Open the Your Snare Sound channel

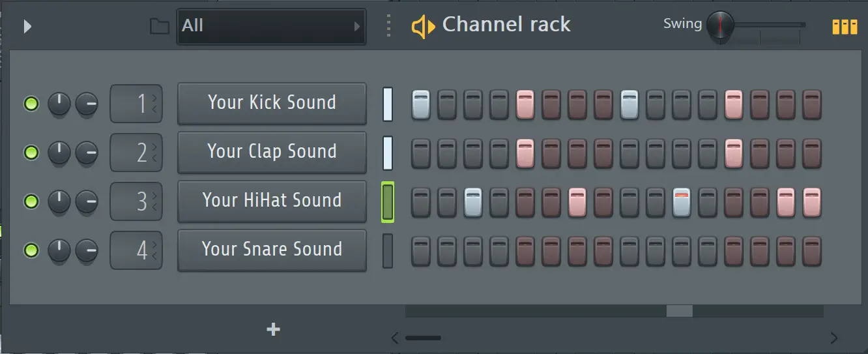point(272,250)
